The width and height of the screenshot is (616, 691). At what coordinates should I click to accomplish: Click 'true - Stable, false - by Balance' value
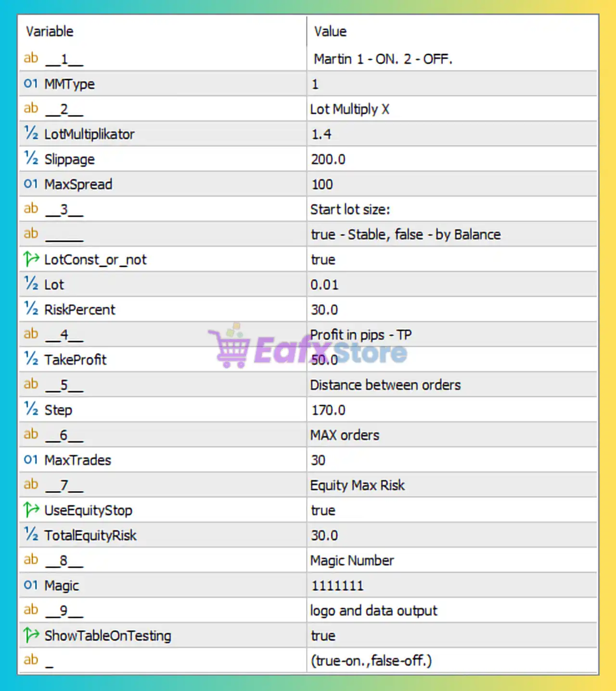click(x=406, y=235)
